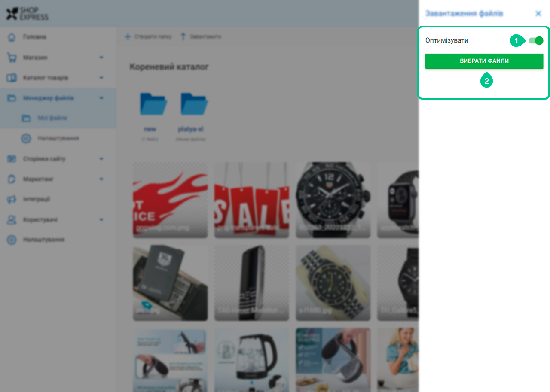Select the black mobile phone thumbnail
Image resolution: width=550 pixels, height=392 pixels.
252,283
